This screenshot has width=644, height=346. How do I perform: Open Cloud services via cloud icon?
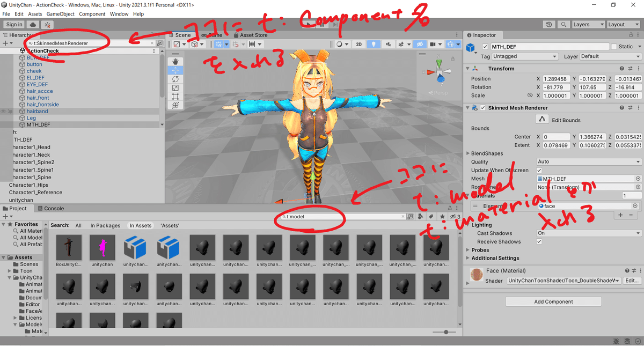(x=34, y=25)
